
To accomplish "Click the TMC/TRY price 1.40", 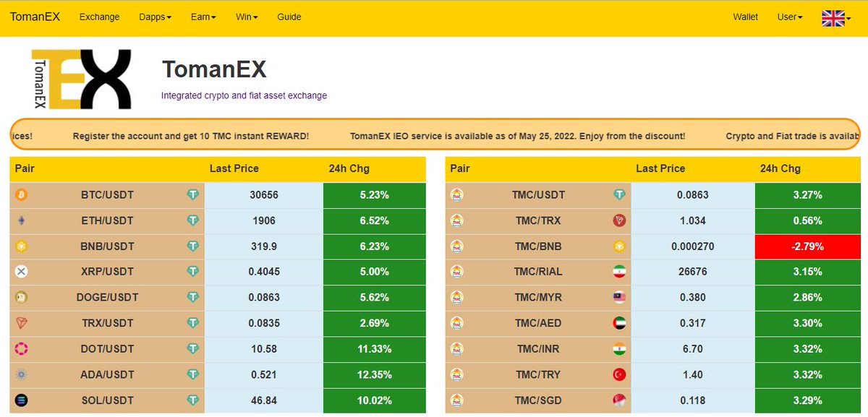I will point(693,374).
